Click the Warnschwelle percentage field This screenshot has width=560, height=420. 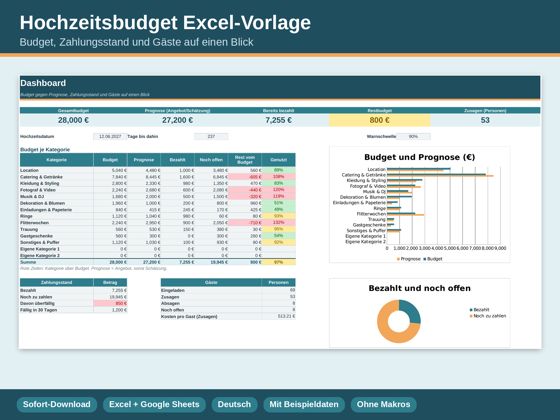[x=413, y=136]
